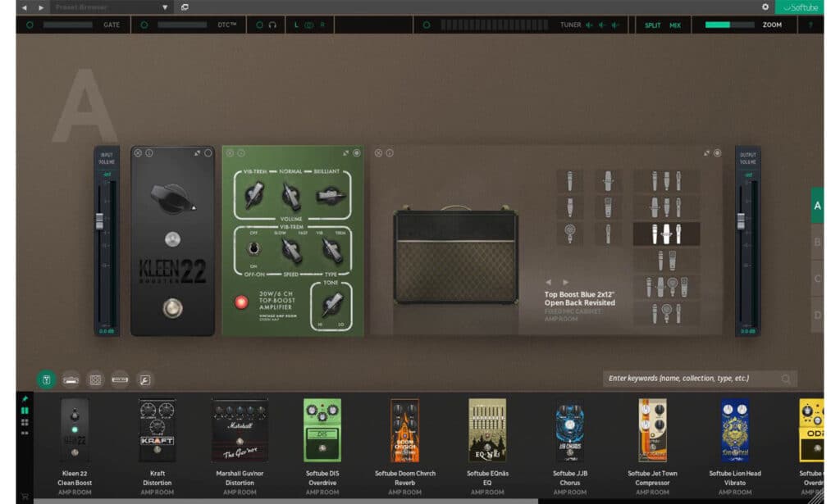Click the Softube logo button
Image resolution: width=840 pixels, height=504 pixels.
[x=800, y=7]
